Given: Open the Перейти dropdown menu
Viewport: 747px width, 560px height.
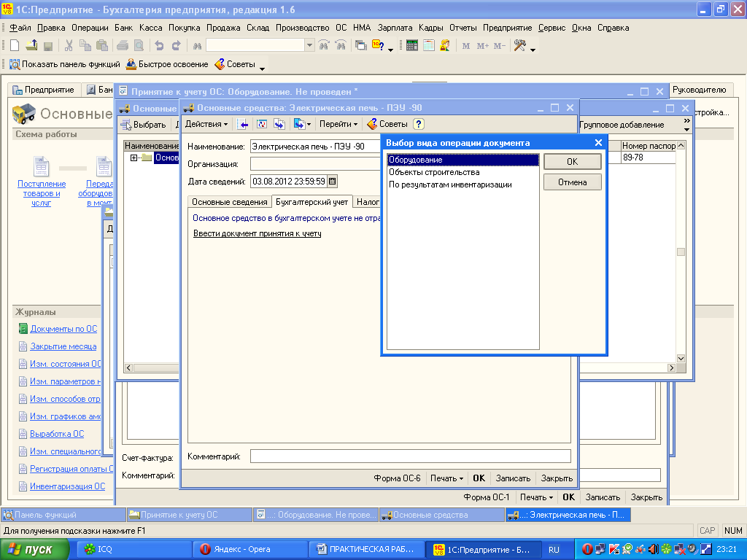Looking at the screenshot, I should coord(338,124).
